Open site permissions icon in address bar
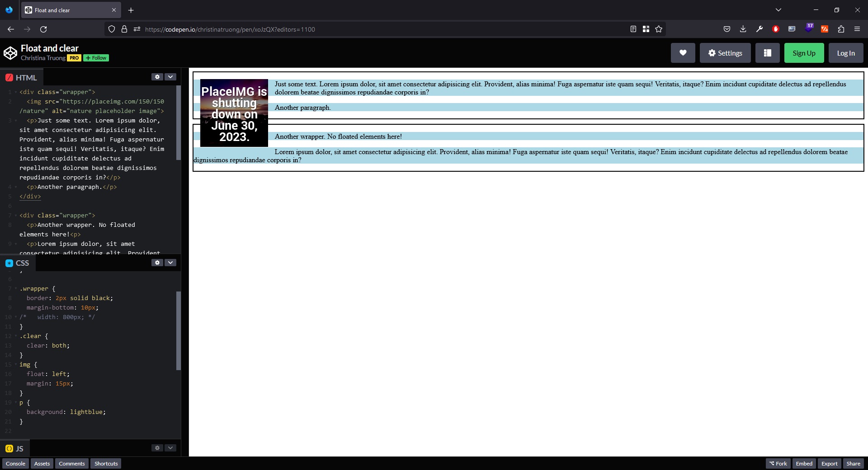The width and height of the screenshot is (868, 470). pos(137,29)
